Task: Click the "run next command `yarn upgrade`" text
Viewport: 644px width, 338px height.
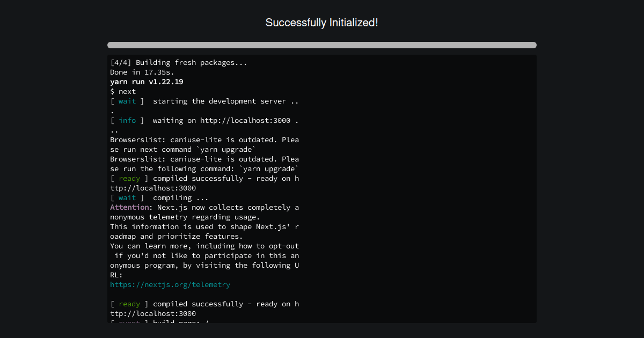Action: point(190,150)
